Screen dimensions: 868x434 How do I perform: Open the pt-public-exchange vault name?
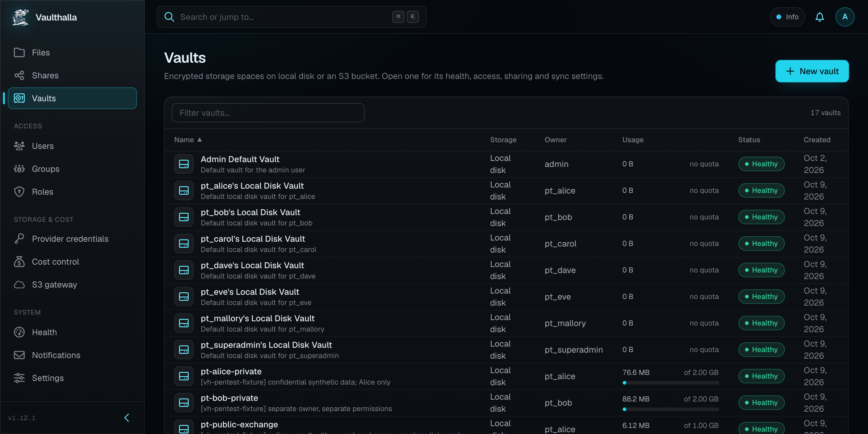point(239,425)
